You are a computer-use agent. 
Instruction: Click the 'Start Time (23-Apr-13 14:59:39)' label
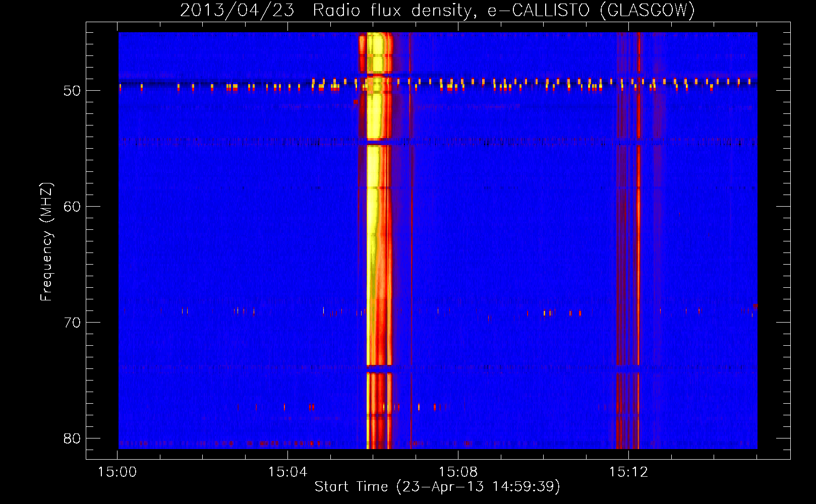[x=437, y=486]
